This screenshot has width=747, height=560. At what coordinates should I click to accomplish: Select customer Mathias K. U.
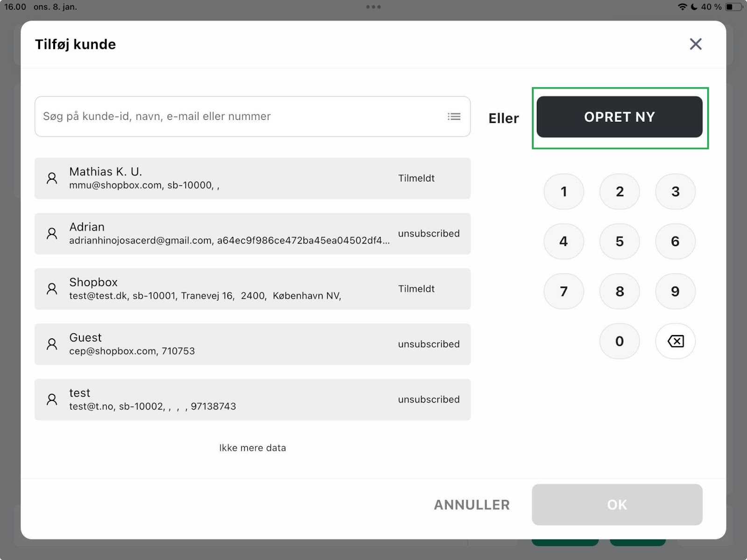(253, 178)
